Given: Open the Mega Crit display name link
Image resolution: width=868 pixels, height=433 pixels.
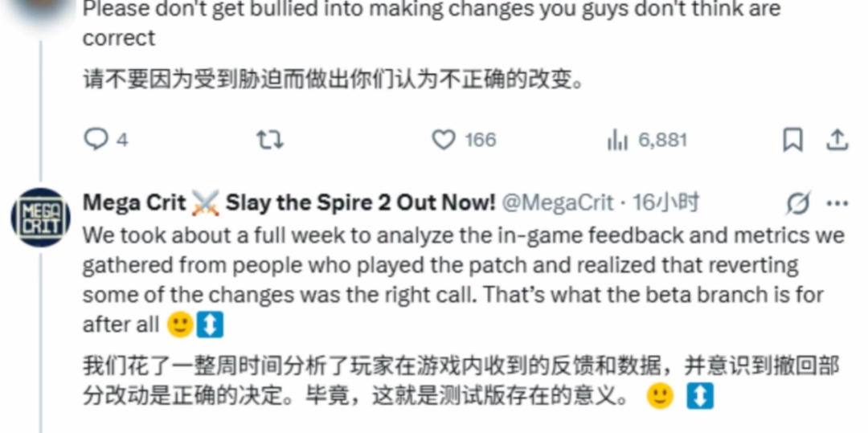Looking at the screenshot, I should 289,203.
